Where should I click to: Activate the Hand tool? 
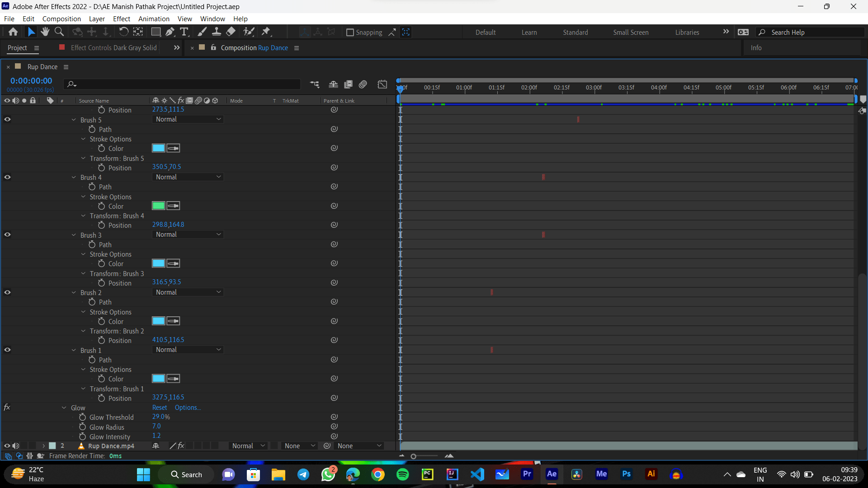[x=45, y=32]
